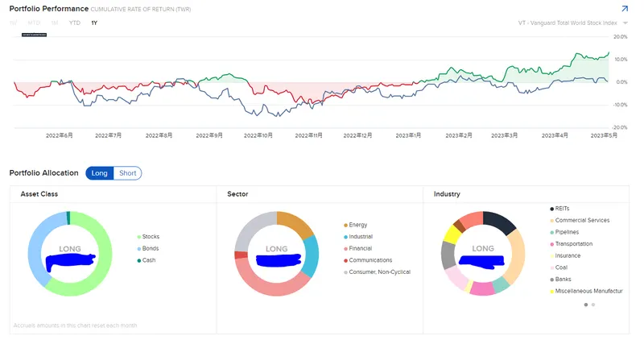Click the Energy legend dot in Sector

345,225
